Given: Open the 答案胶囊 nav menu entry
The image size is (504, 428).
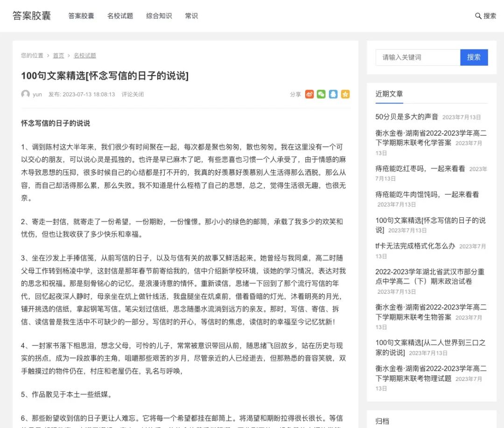Looking at the screenshot, I should (x=80, y=15).
